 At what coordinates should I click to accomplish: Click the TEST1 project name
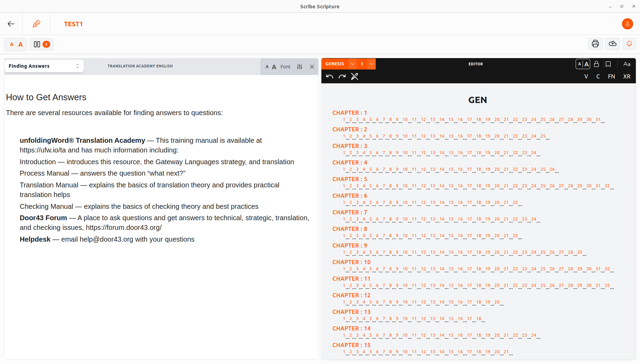pos(73,24)
